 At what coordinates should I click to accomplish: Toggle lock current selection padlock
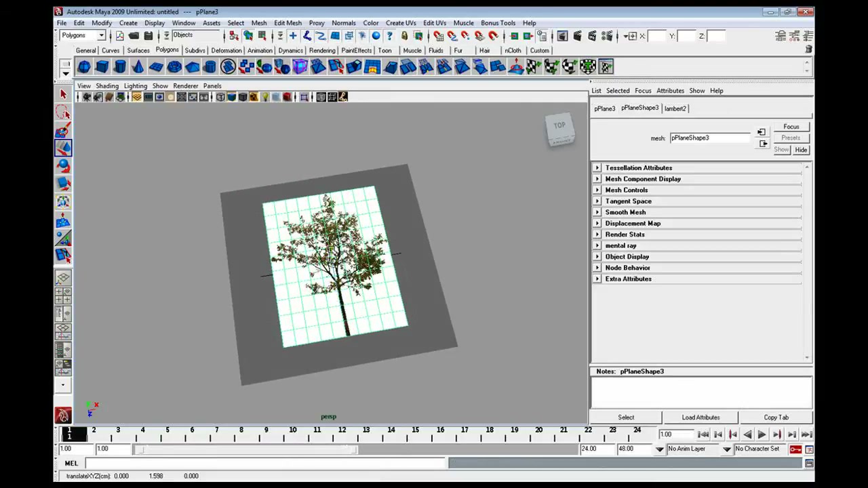pos(404,36)
